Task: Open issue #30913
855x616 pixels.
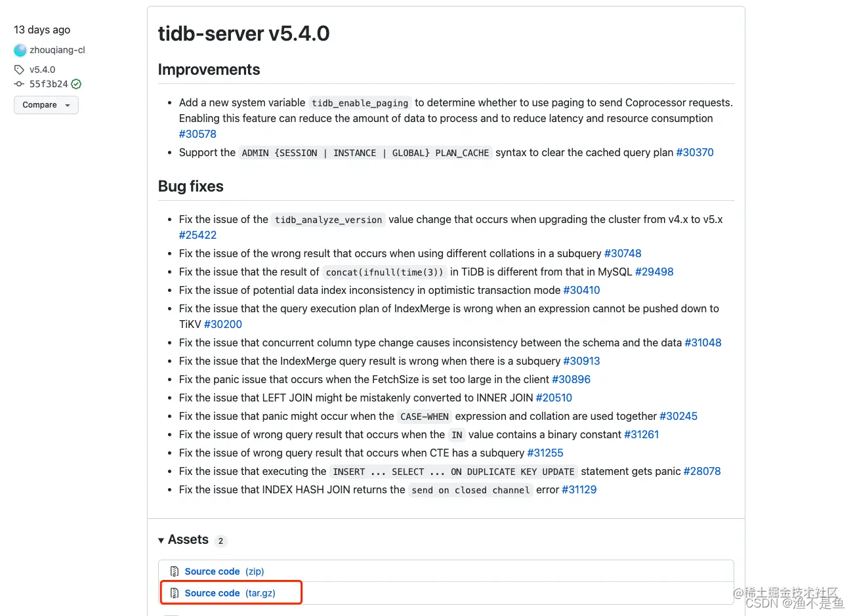Action: 581,361
